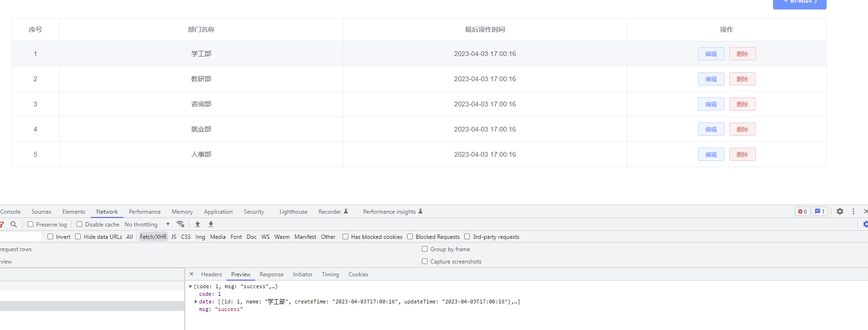Turn on Capture screenshots
868x330 pixels.
coord(425,261)
